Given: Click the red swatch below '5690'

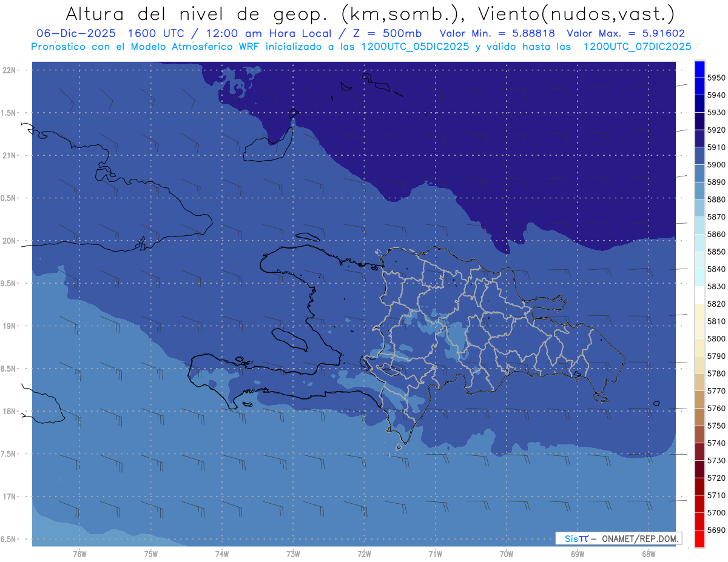Looking at the screenshot, I should [x=699, y=539].
